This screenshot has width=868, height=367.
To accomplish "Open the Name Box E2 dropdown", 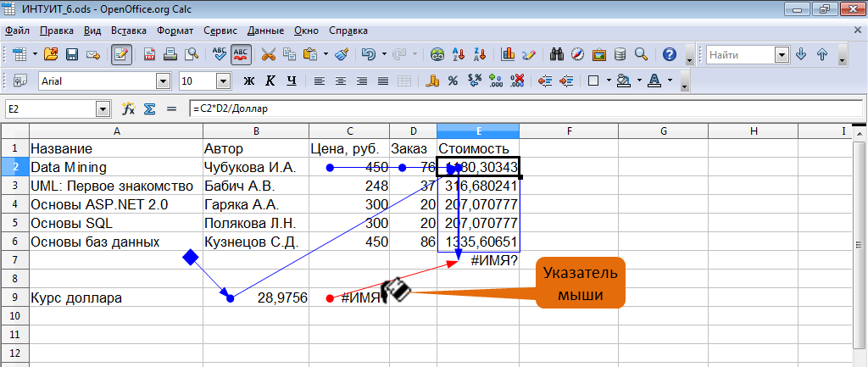I will coord(103,109).
